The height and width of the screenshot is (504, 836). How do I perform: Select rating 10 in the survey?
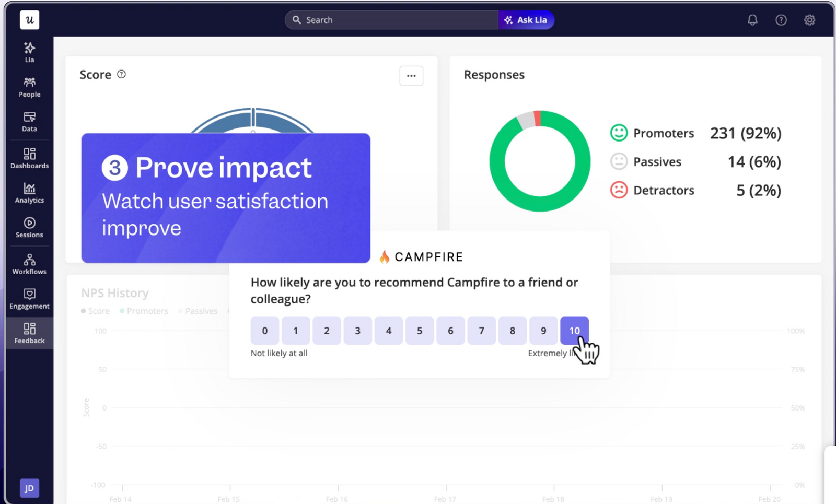[x=574, y=331]
